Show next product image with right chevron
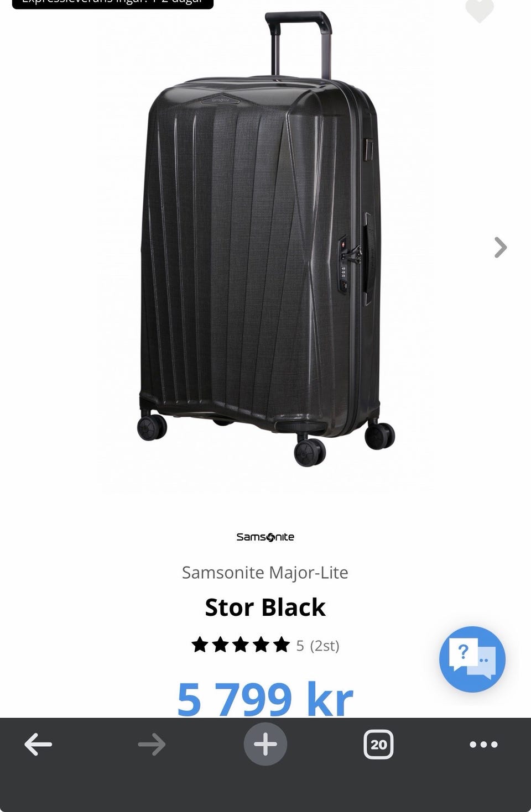Viewport: 531px width, 812px height. (x=500, y=247)
